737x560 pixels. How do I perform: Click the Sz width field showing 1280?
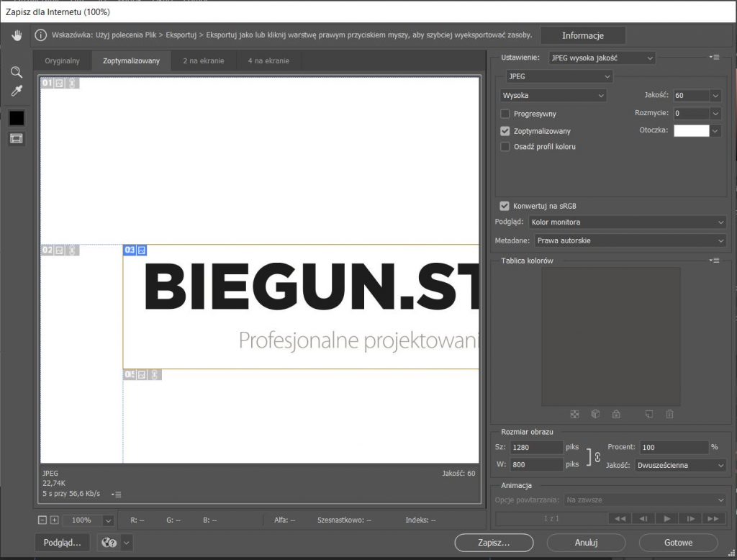[x=536, y=447]
